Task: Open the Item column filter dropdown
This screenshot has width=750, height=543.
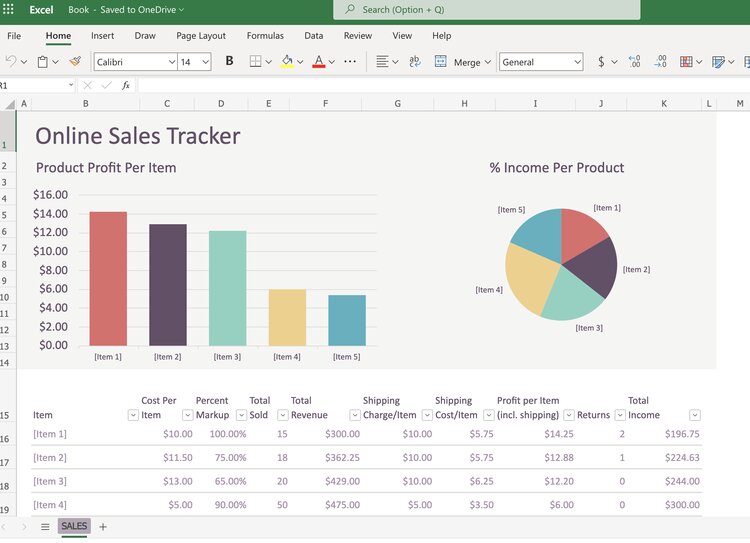Action: pos(133,415)
